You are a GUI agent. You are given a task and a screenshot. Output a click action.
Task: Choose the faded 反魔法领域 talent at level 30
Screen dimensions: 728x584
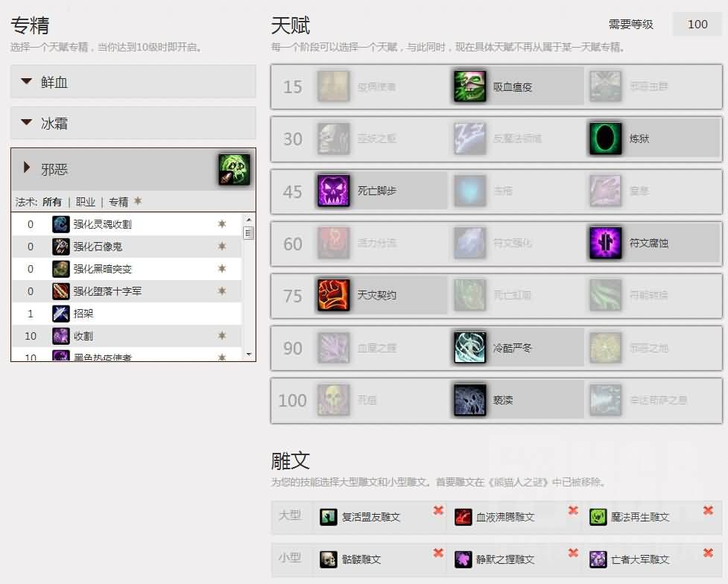(516, 139)
